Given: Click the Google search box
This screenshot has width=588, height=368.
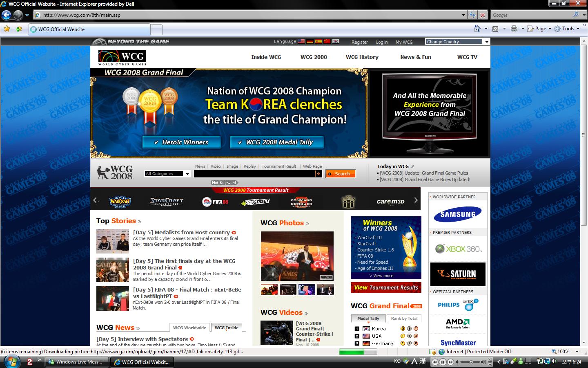Looking at the screenshot, I should [x=532, y=15].
